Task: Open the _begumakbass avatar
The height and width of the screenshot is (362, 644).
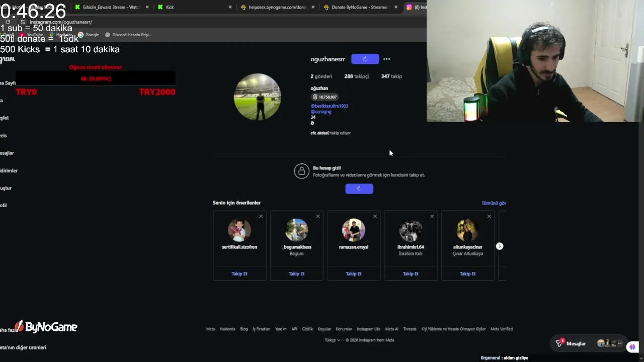Action: pos(296,230)
